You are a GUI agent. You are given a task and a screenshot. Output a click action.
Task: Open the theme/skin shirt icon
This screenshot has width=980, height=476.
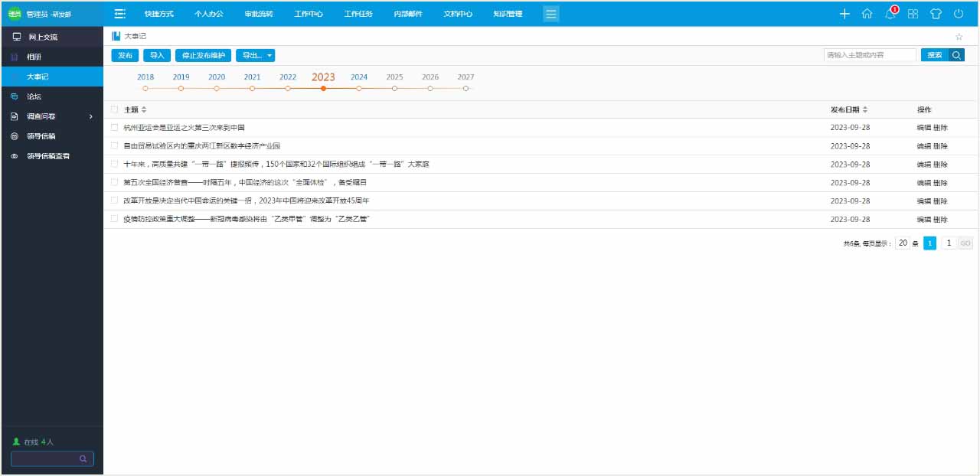click(x=936, y=13)
